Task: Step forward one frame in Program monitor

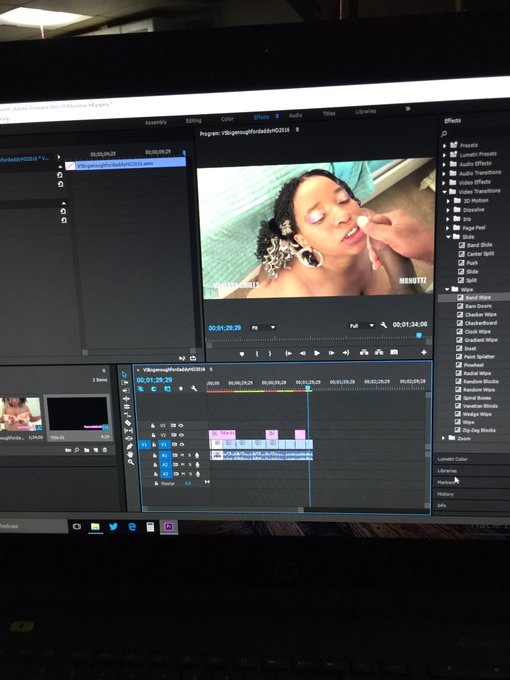Action: tap(331, 353)
